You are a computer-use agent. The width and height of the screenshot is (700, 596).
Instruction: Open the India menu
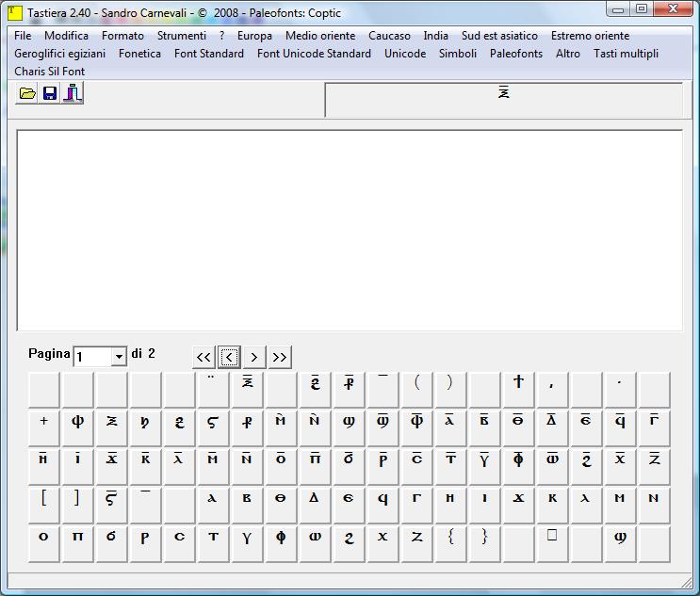pyautogui.click(x=435, y=36)
